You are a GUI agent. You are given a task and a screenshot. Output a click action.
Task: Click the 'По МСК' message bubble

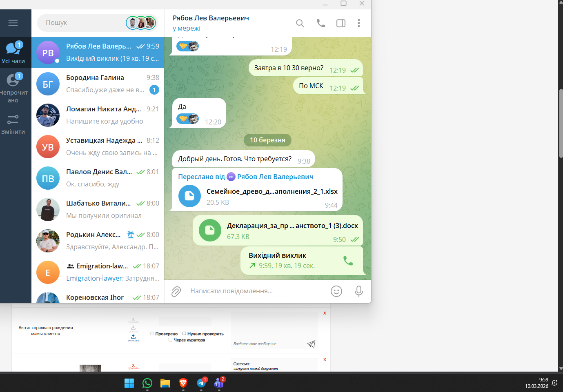click(328, 86)
